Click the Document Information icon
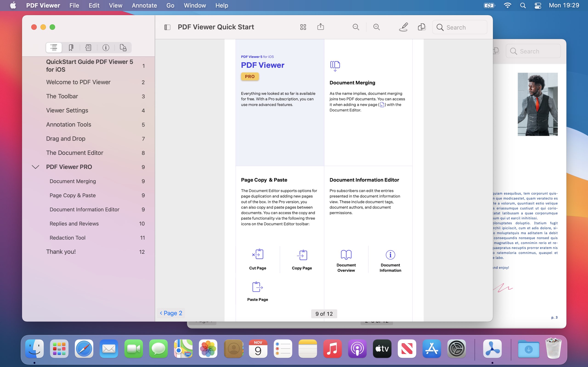Viewport: 588px width, 367px height. [x=390, y=255]
